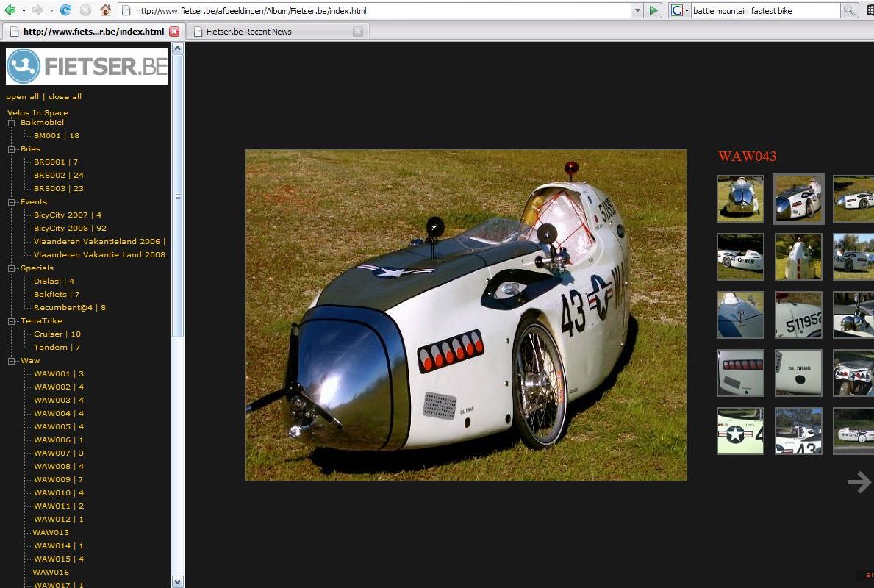Close the Fietser.be Recent News tab
Screen dimensions: 874x588
pyautogui.click(x=358, y=32)
